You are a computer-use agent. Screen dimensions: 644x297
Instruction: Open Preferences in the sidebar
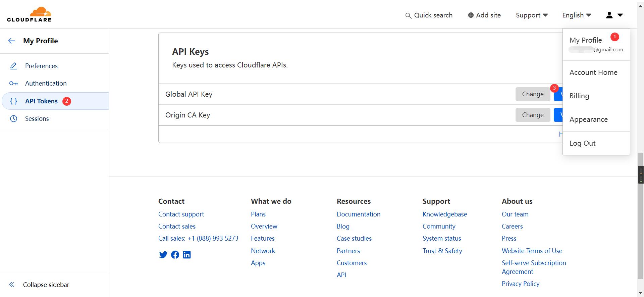[x=41, y=66]
